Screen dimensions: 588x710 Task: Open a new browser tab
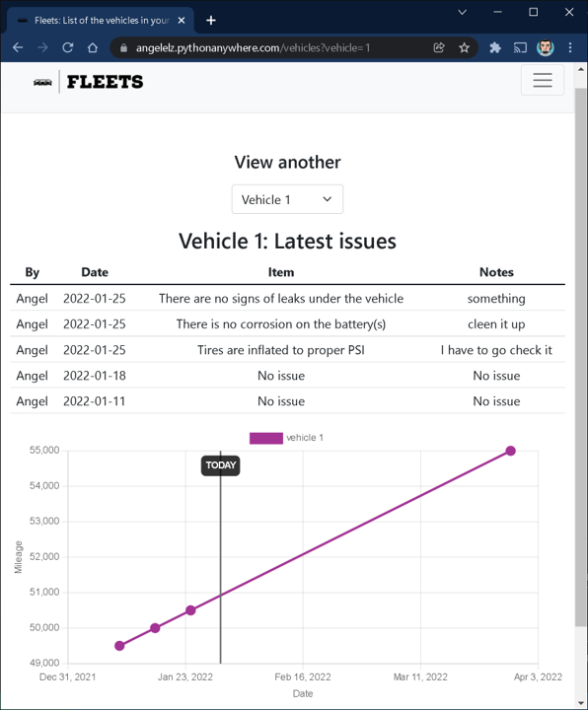tap(211, 21)
